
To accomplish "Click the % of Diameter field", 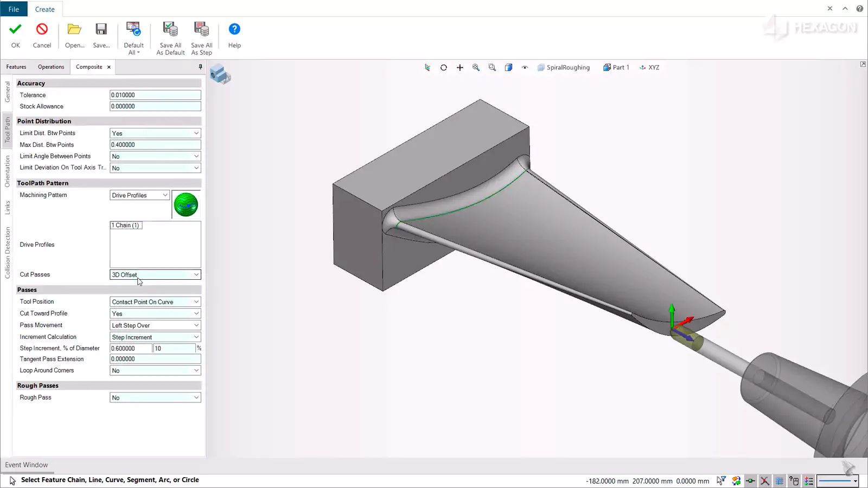I will point(175,349).
